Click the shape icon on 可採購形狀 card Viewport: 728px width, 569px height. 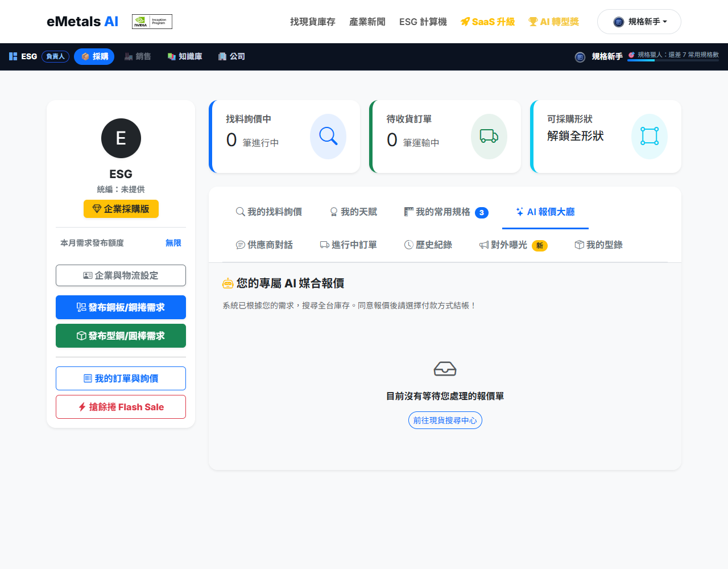pyautogui.click(x=650, y=137)
